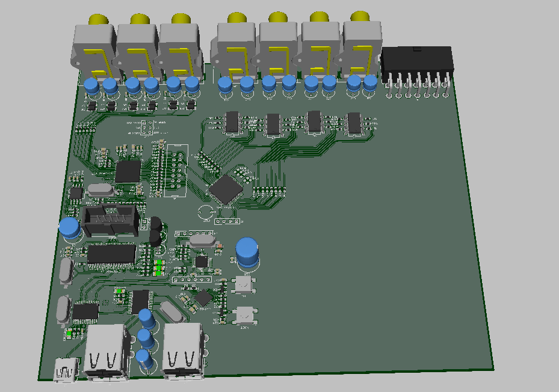The width and height of the screenshot is (559, 392).
Task: Select the right USB Type-A port
Action: (184, 355)
